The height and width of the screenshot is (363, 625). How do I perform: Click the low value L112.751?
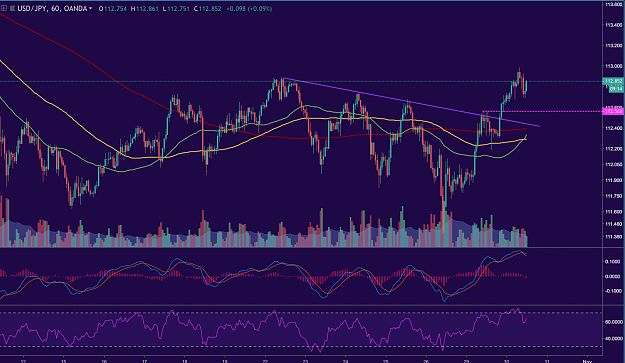(x=176, y=8)
